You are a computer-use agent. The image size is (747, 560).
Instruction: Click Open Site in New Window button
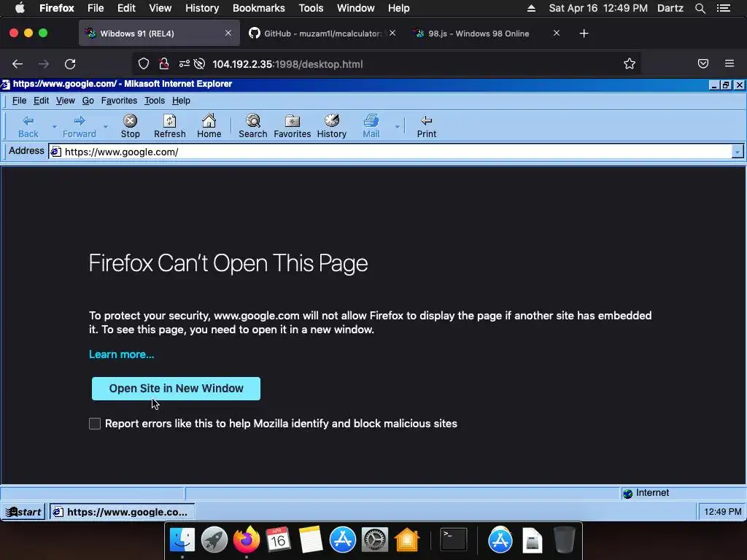(x=176, y=389)
